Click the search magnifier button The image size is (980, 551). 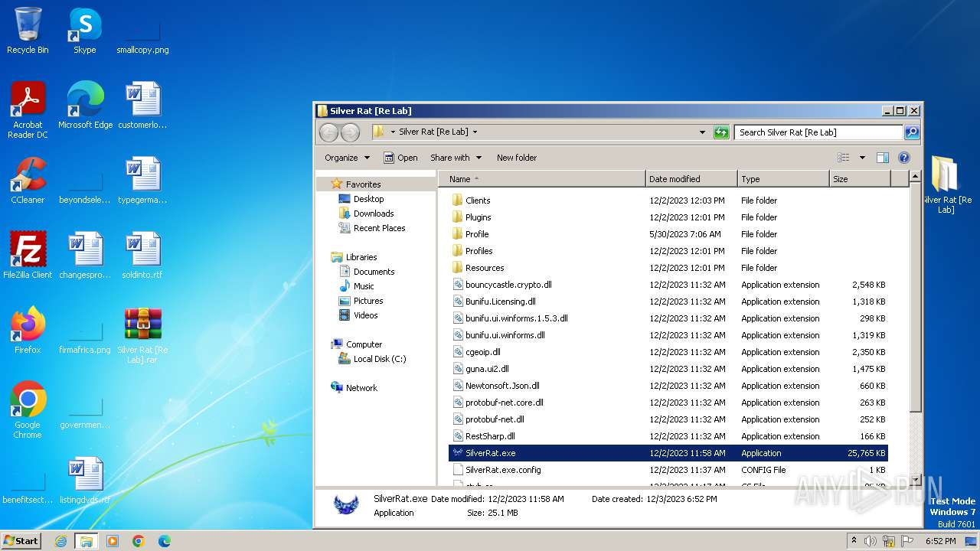912,132
